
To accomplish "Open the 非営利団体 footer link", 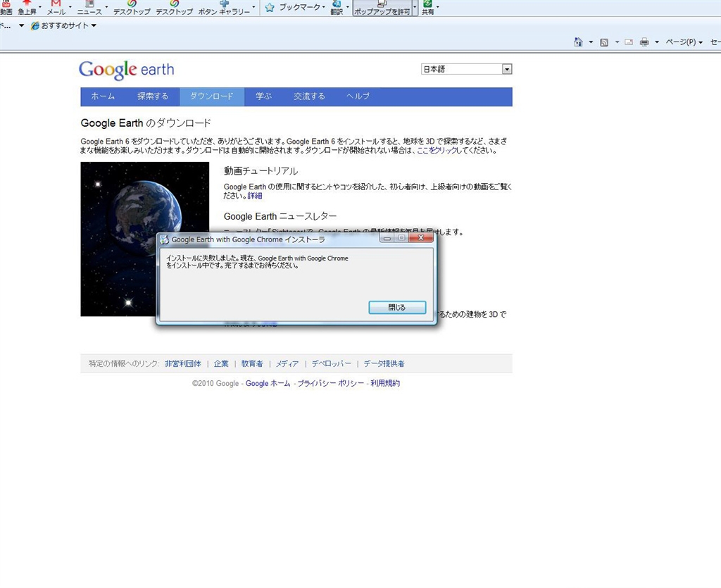I will tap(183, 363).
